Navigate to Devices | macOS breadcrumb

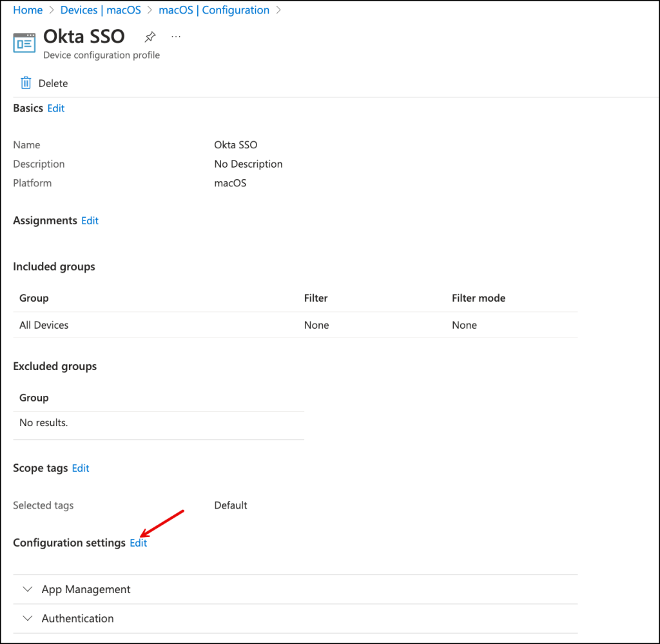coord(101,10)
